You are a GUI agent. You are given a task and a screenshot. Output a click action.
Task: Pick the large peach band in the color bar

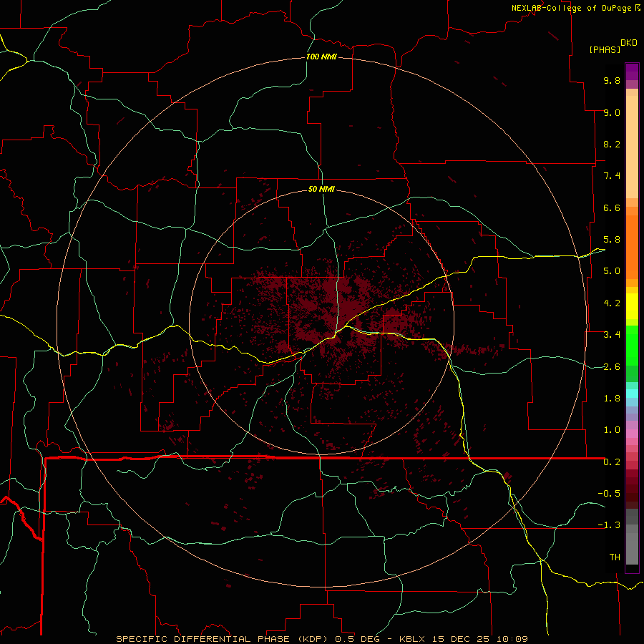point(632,147)
